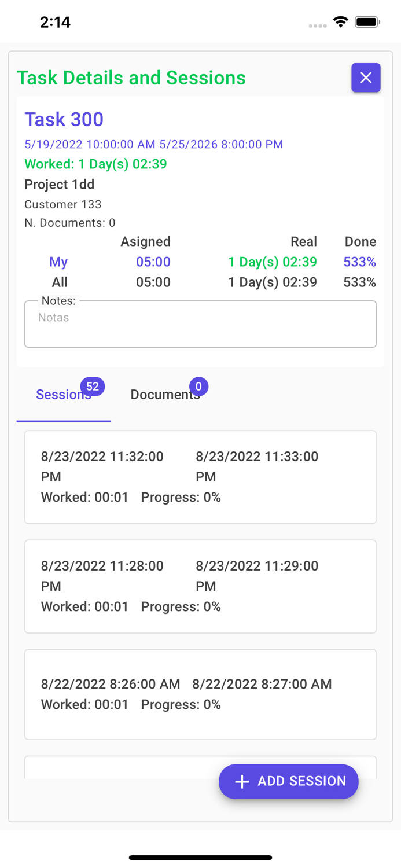Select the 8/22/2022 8:26 session card

coord(200,694)
